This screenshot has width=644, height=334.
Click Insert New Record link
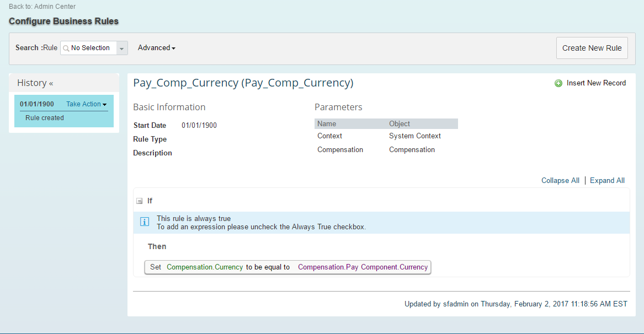pos(596,83)
